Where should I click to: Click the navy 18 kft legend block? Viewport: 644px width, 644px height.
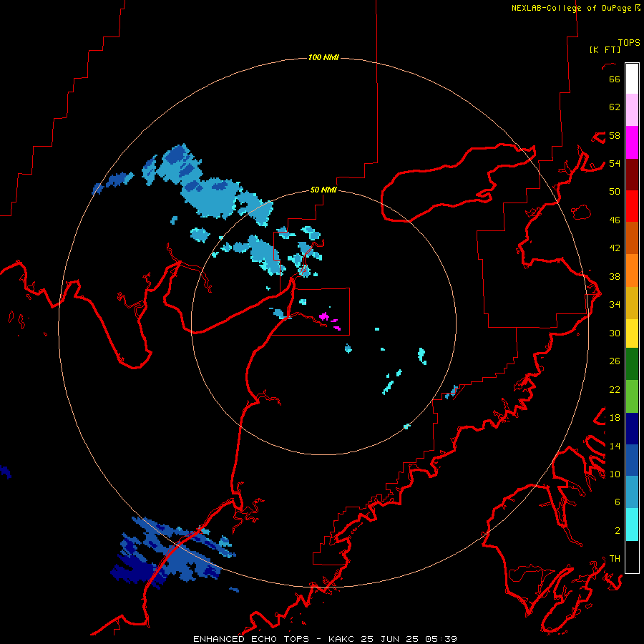tap(632, 429)
